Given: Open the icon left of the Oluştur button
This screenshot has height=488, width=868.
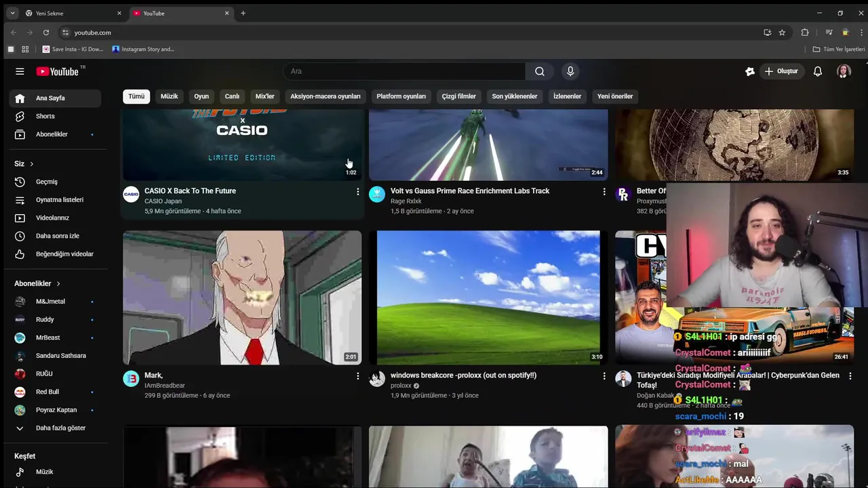Looking at the screenshot, I should click(x=750, y=71).
